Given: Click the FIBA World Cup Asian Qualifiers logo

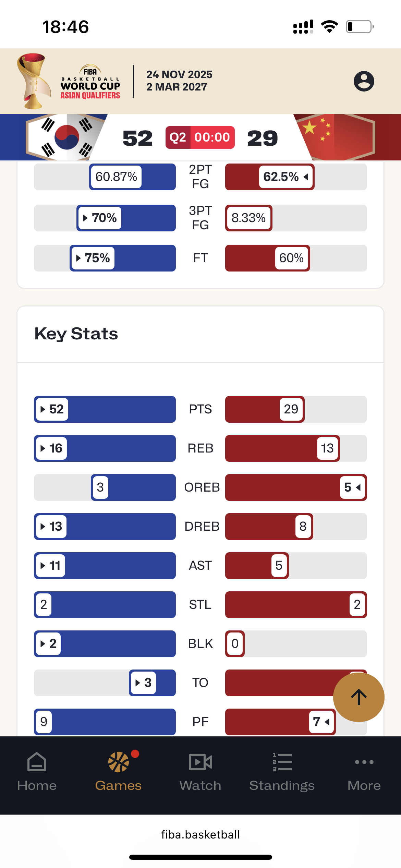Looking at the screenshot, I should (x=69, y=81).
